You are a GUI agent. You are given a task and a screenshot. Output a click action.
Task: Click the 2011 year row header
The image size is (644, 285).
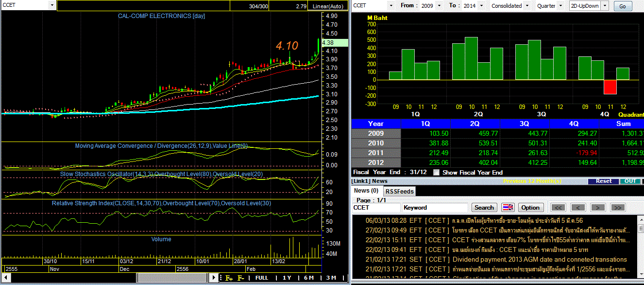(x=376, y=153)
